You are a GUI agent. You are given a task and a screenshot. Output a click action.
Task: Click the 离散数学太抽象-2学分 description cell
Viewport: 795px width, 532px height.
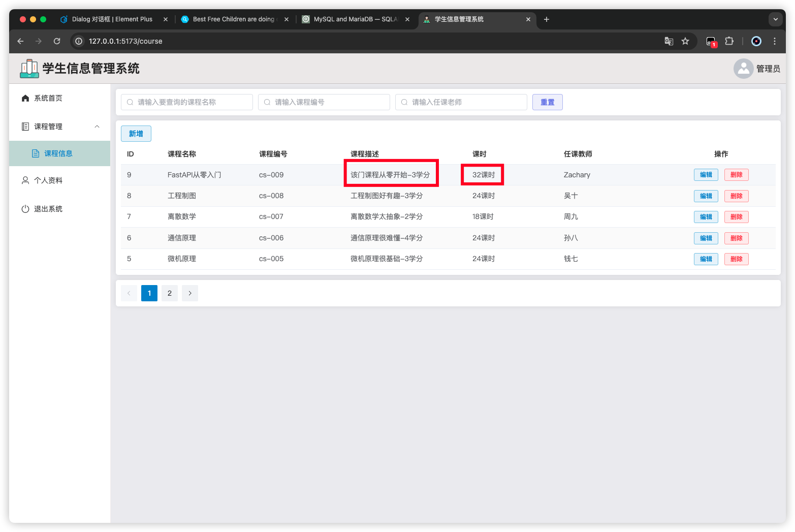pos(387,216)
